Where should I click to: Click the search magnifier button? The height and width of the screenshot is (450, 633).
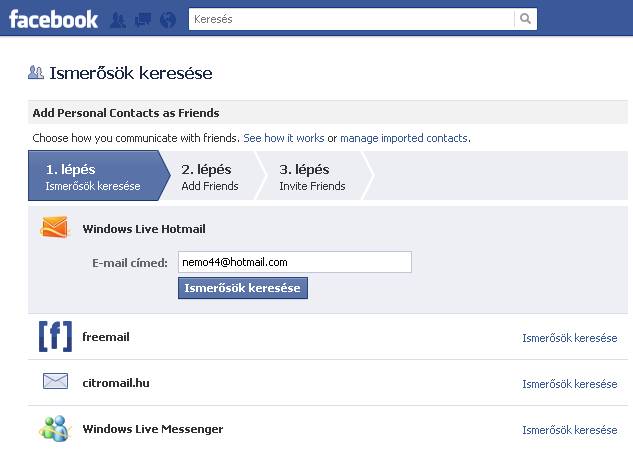coord(525,19)
